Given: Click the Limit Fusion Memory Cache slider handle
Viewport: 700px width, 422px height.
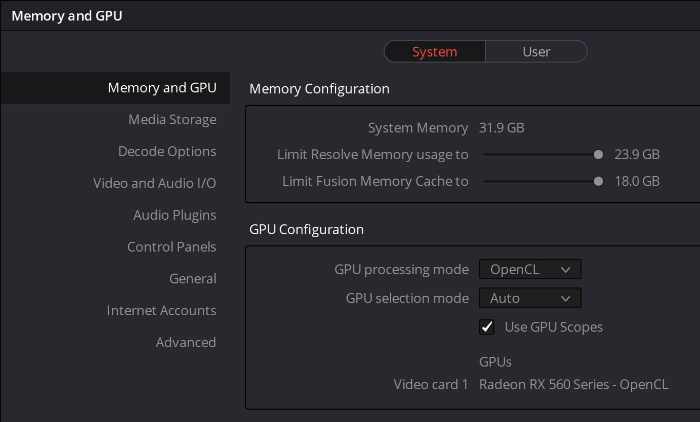Looking at the screenshot, I should [x=598, y=182].
